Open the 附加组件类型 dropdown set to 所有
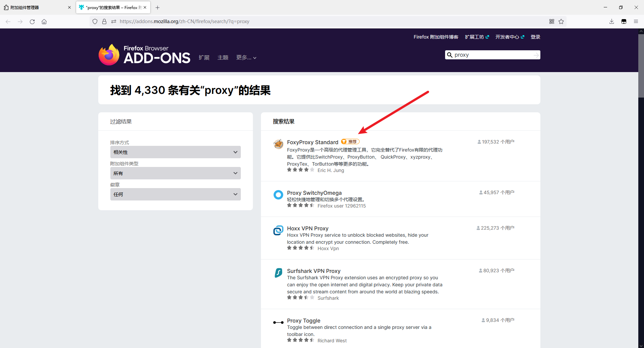644x348 pixels. (x=175, y=173)
